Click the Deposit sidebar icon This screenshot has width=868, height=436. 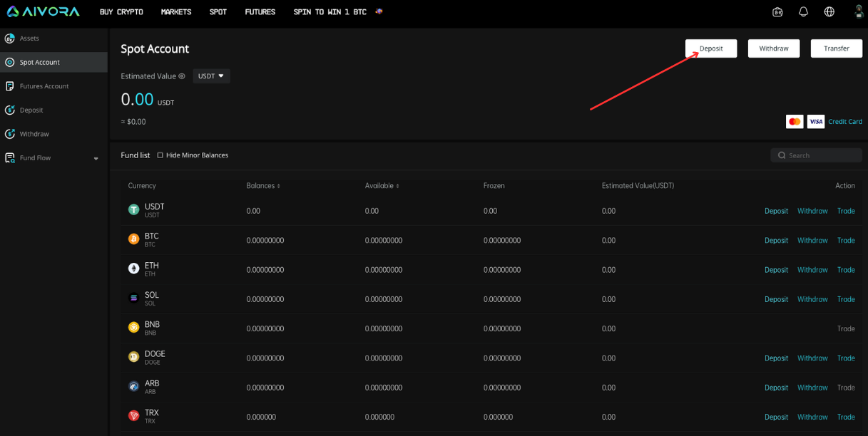tap(9, 110)
